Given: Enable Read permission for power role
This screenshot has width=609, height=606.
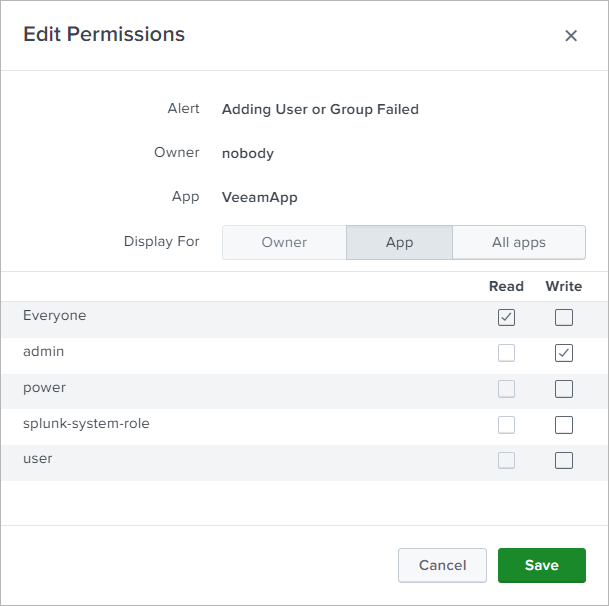Looking at the screenshot, I should tap(507, 389).
